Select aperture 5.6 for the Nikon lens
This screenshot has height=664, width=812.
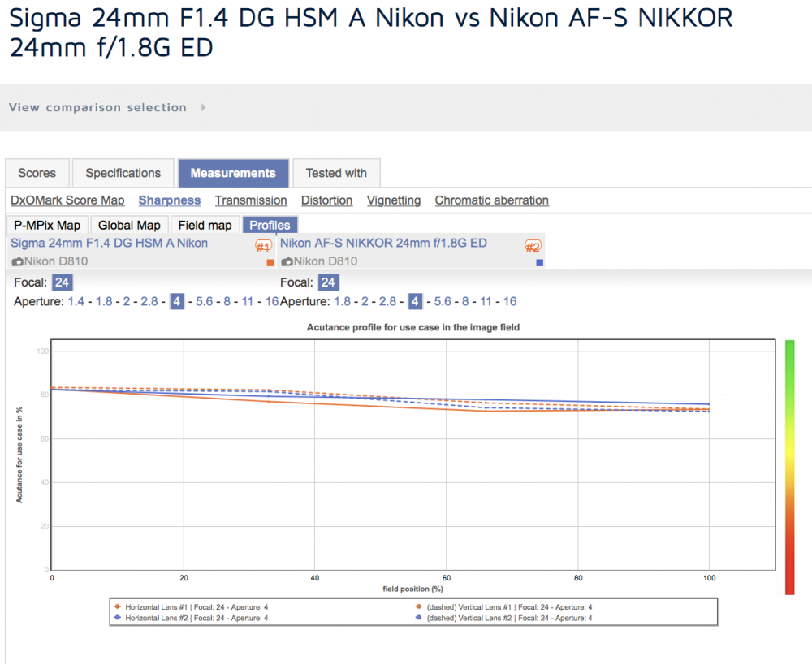pos(443,301)
